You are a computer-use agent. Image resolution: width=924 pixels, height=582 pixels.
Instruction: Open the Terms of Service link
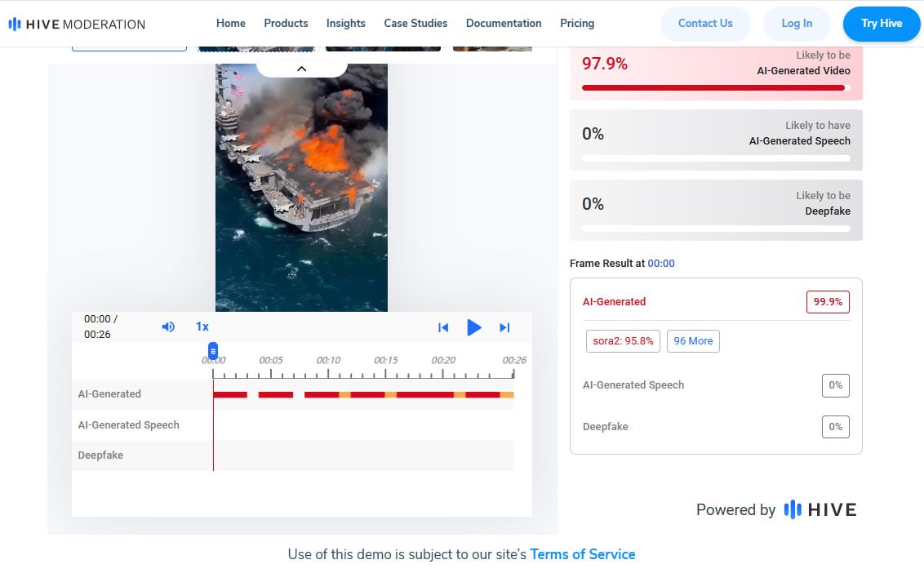pos(582,554)
